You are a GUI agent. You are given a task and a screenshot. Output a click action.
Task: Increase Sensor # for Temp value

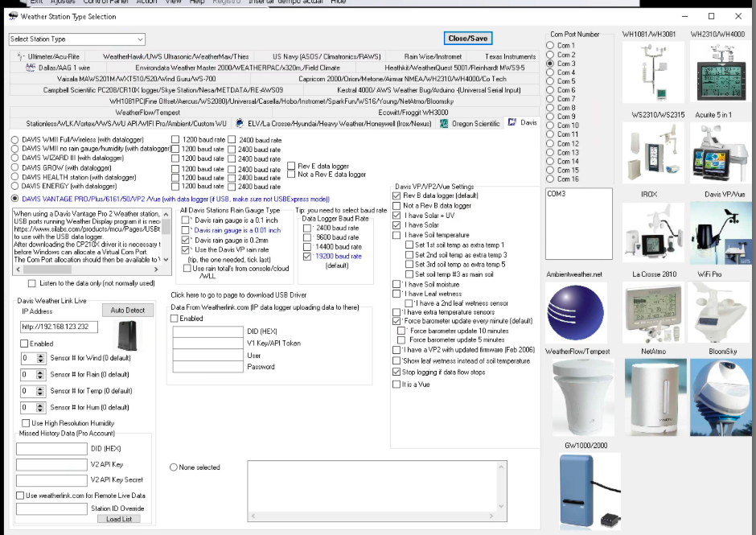40,389
